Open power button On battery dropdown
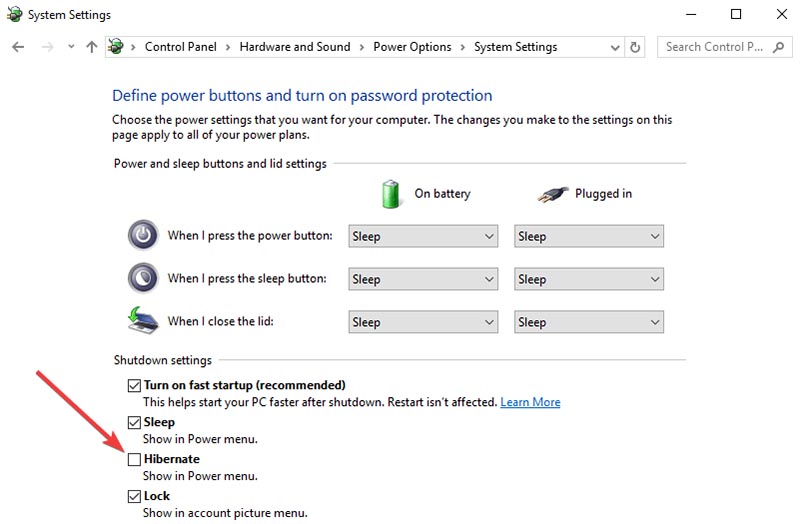 (x=423, y=237)
